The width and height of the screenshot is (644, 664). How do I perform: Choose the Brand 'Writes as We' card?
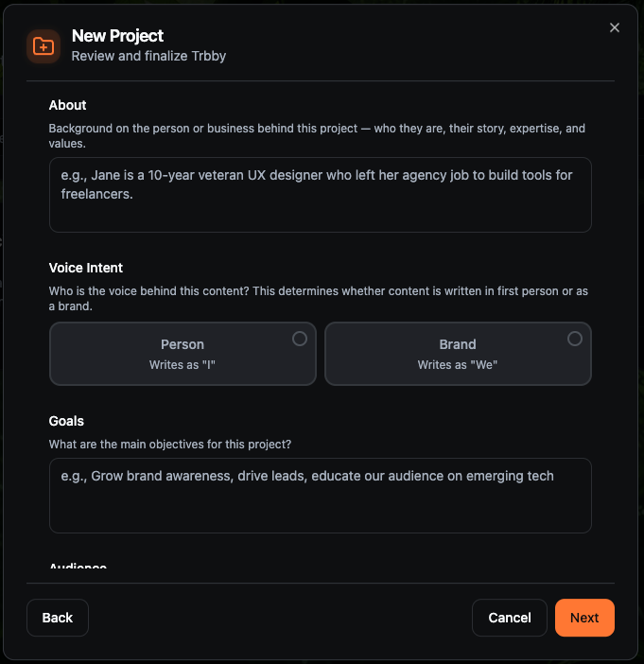(x=458, y=354)
